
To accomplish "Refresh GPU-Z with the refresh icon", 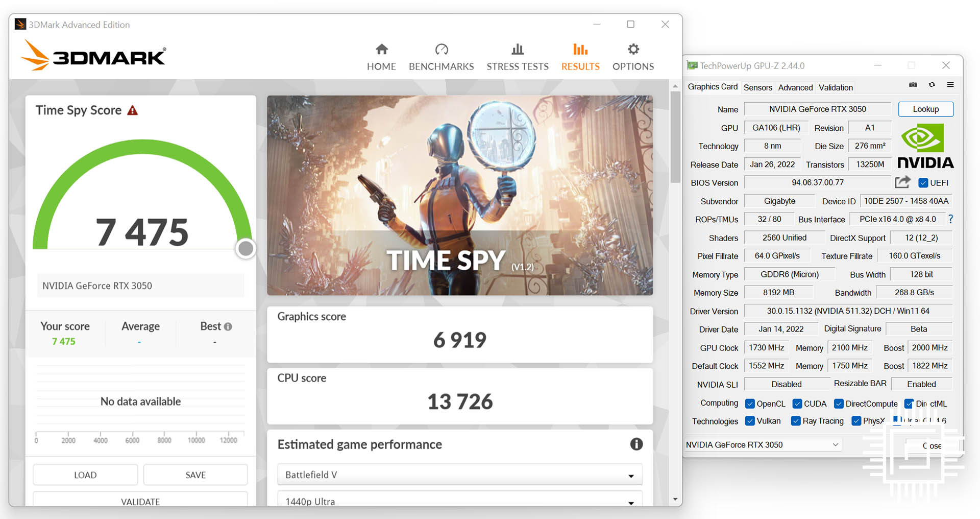I will [932, 85].
